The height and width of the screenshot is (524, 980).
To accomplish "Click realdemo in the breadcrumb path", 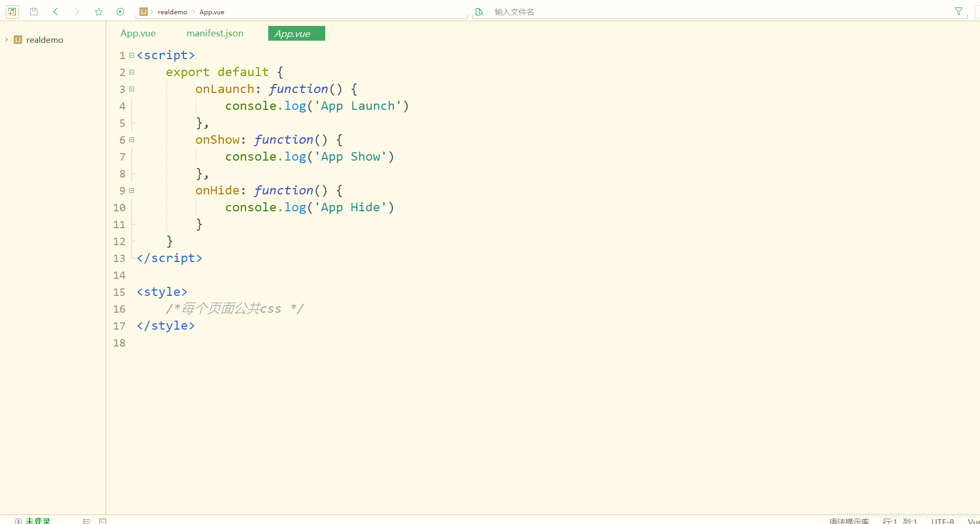I will pos(172,12).
